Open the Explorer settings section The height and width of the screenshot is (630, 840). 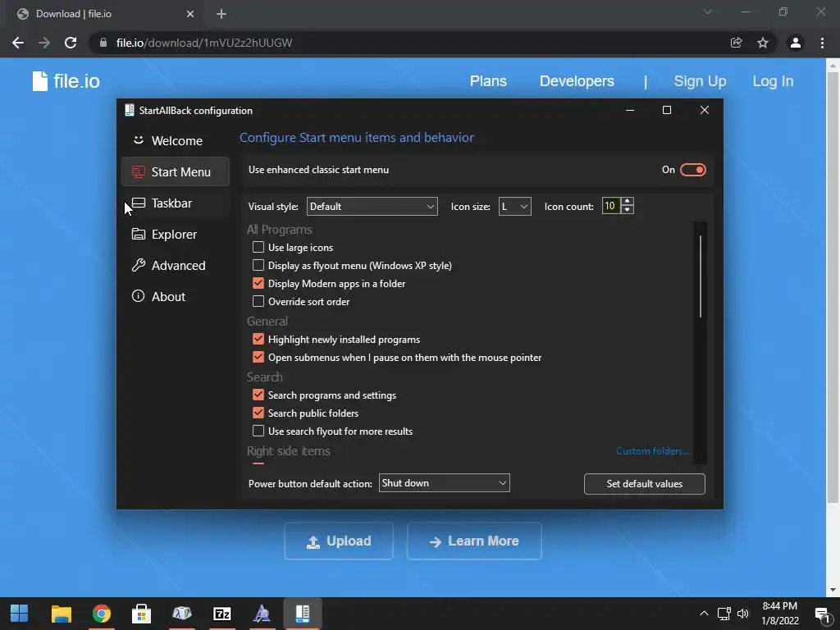coord(176,234)
